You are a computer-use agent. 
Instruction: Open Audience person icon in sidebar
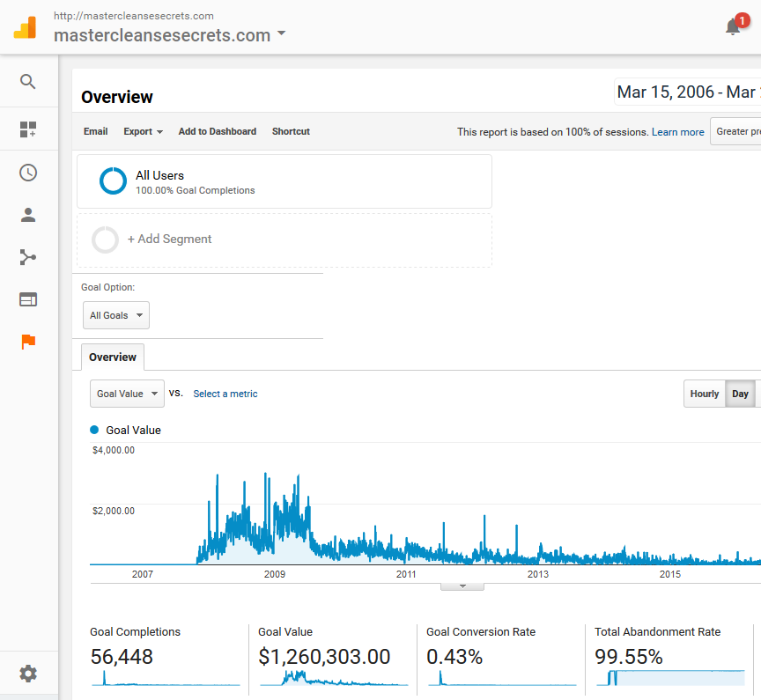28,215
